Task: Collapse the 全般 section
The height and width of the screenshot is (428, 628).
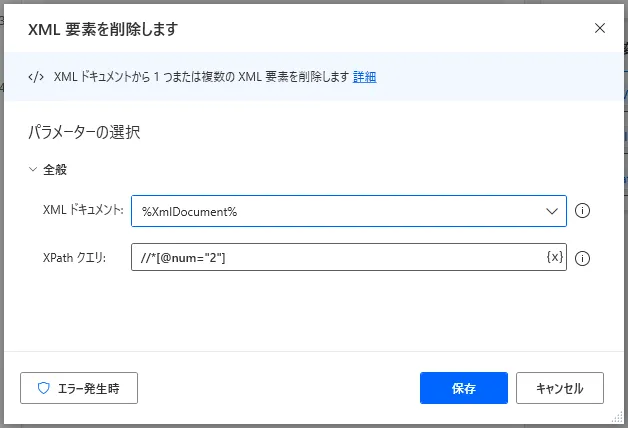Action: tap(33, 169)
